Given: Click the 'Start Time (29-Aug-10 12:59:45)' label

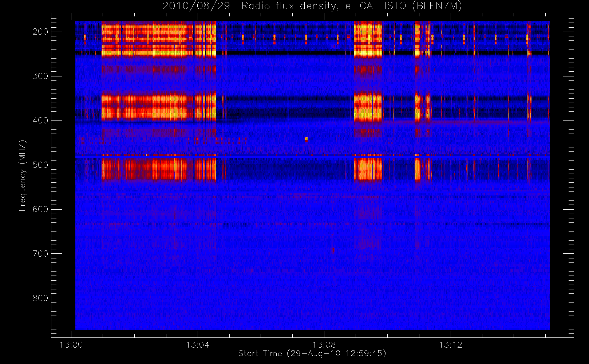Looking at the screenshot, I should point(312,353).
